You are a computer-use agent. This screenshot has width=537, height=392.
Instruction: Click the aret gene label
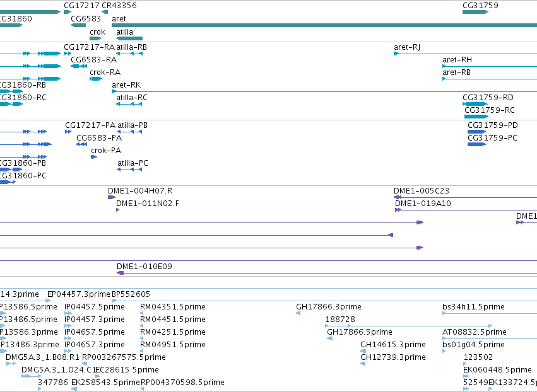click(119, 18)
